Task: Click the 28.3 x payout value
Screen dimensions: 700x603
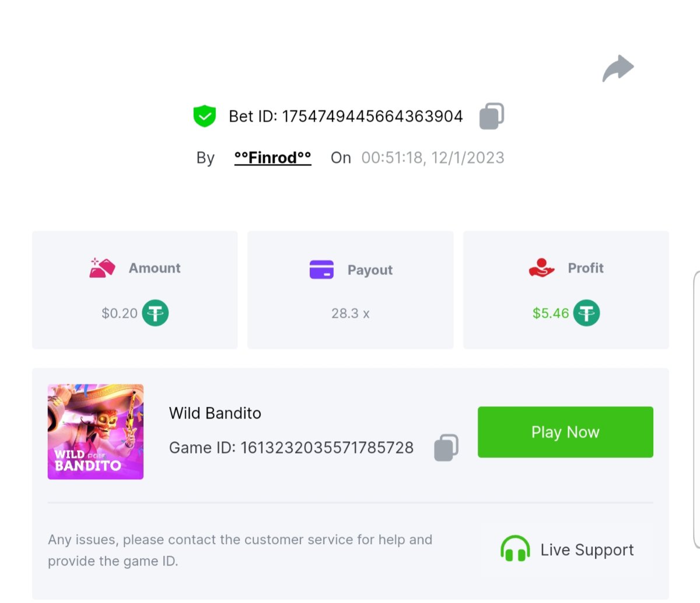Action: [351, 313]
